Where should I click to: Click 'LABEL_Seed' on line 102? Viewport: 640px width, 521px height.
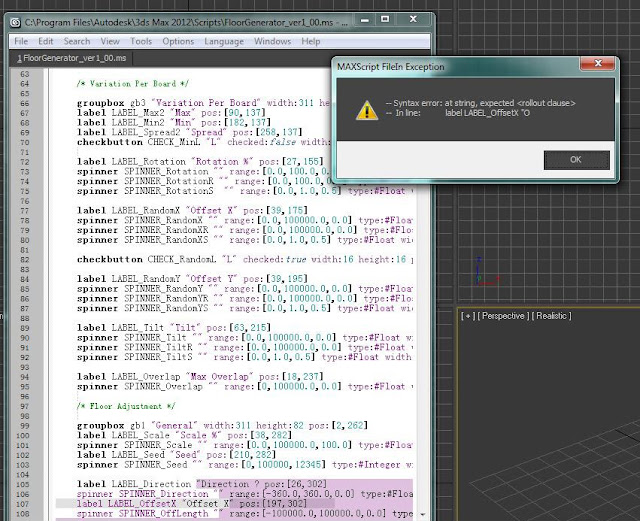[138, 455]
